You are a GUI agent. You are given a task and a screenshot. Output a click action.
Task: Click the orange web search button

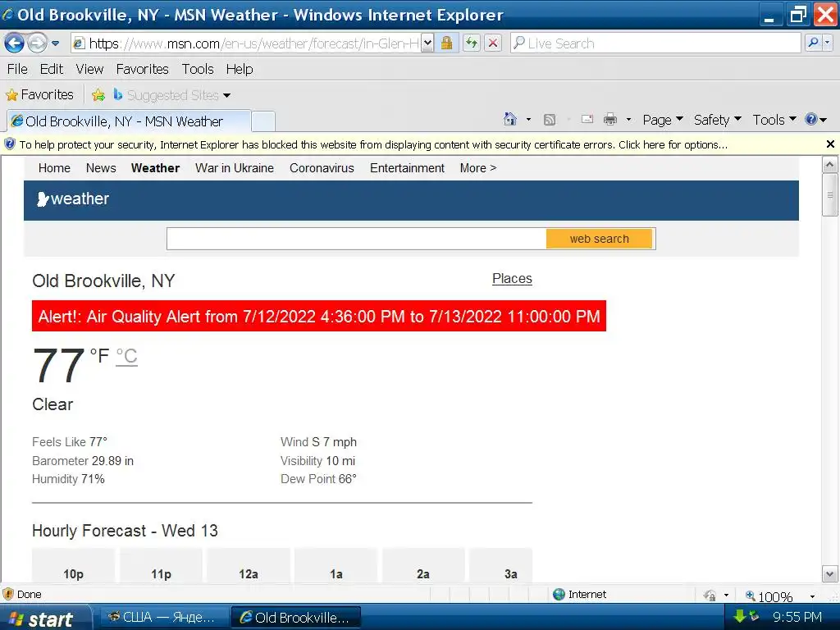pyautogui.click(x=600, y=239)
